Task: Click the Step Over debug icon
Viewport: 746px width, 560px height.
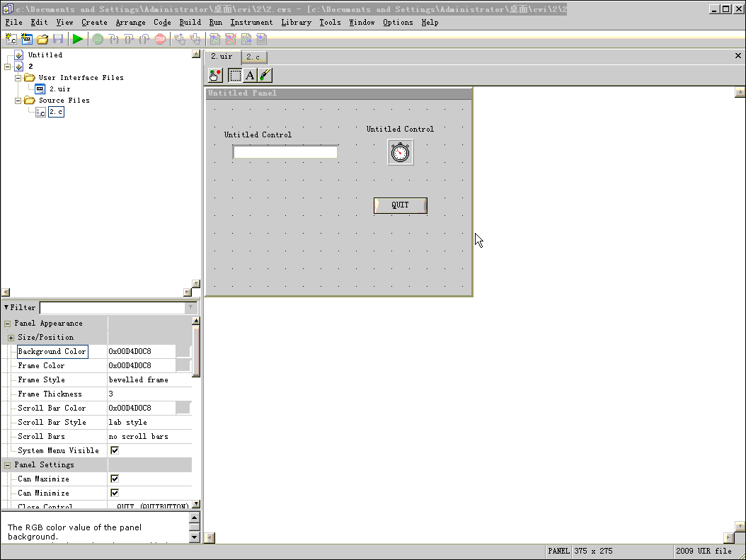Action: [x=129, y=40]
